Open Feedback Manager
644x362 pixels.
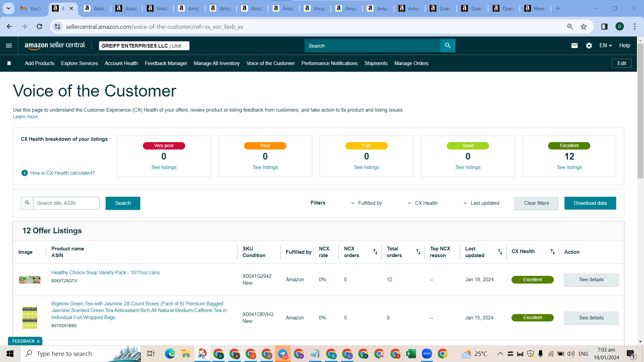(x=166, y=63)
